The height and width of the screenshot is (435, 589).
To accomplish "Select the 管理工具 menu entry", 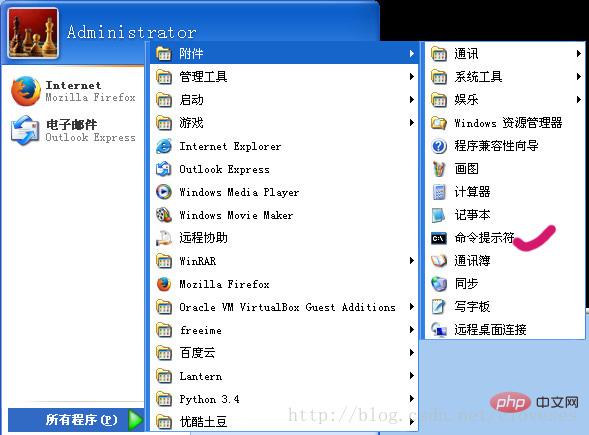I will click(284, 77).
